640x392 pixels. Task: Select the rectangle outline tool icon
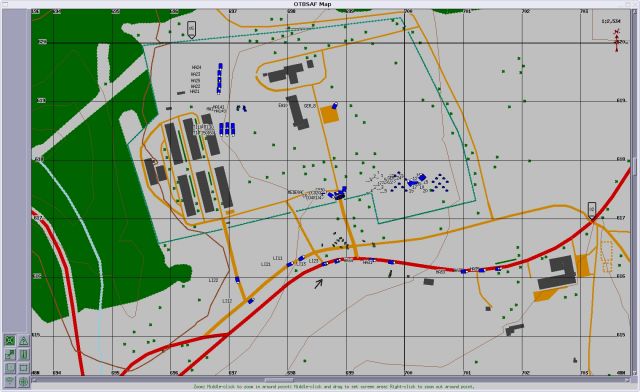(24, 368)
